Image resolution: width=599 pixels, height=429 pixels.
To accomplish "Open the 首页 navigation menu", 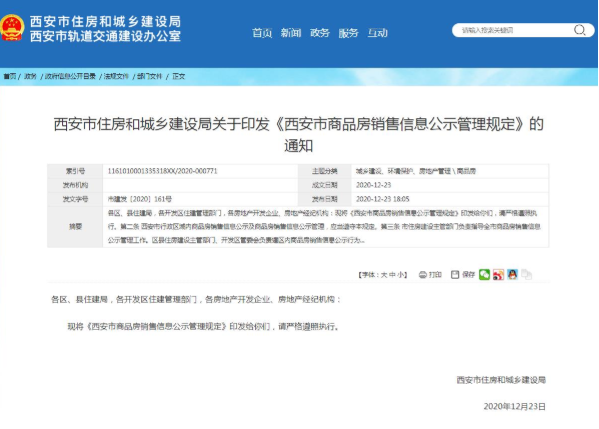I will click(x=262, y=33).
